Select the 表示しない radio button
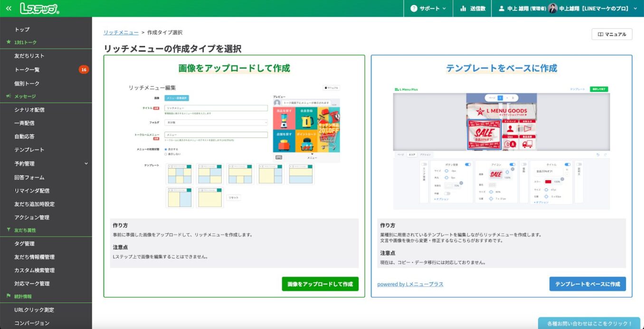 pos(165,154)
